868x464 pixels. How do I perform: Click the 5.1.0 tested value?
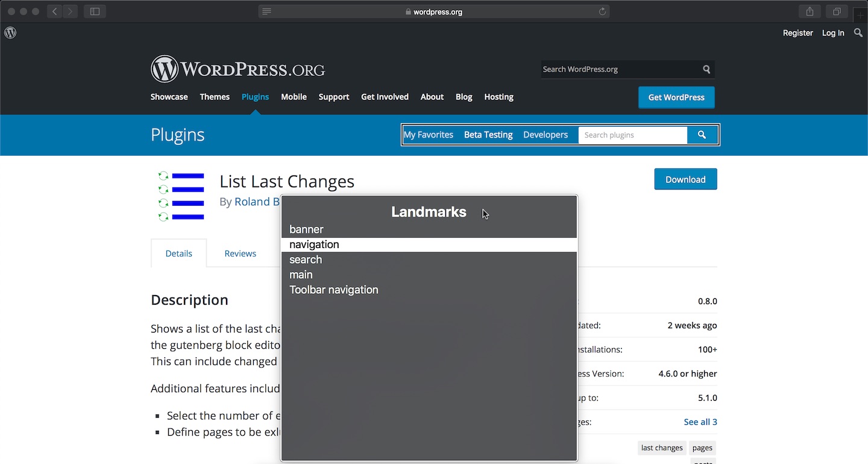(x=708, y=398)
